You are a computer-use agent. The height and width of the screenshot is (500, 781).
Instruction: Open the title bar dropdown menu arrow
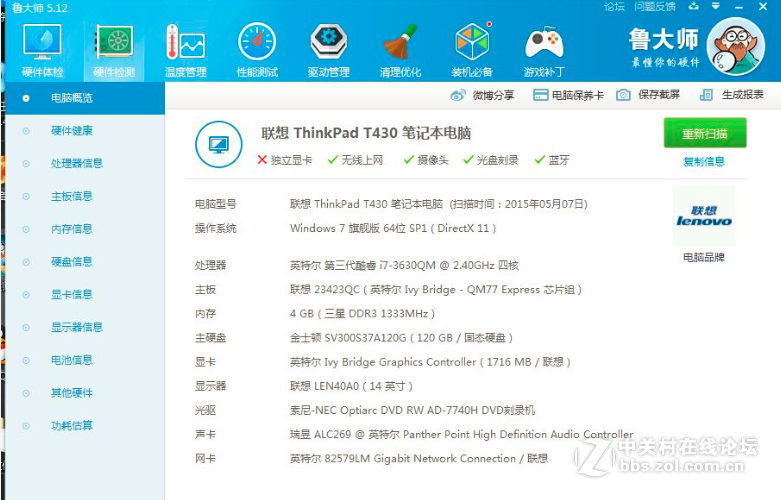pyautogui.click(x=716, y=6)
